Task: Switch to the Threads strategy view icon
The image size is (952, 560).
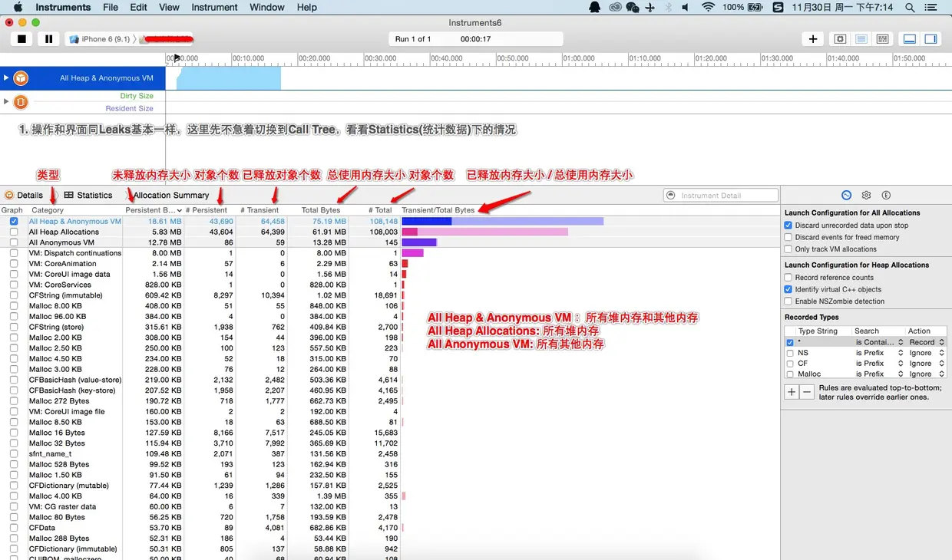Action: pyautogui.click(x=883, y=39)
